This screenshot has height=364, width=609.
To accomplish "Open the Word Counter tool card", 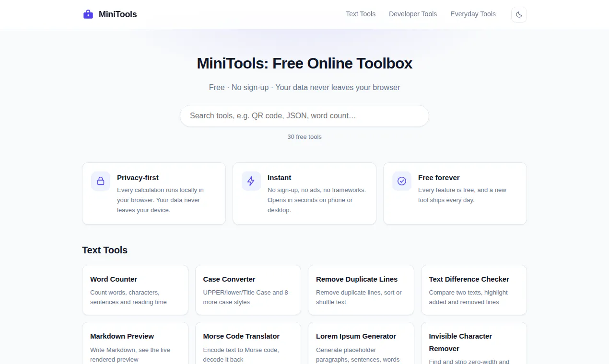I will point(135,290).
